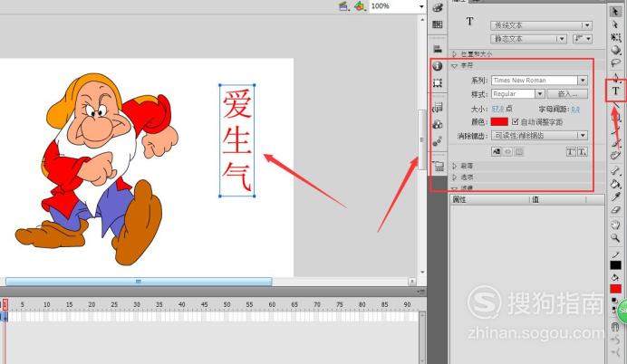
Task: Select the Eraser tool
Action: [616, 209]
